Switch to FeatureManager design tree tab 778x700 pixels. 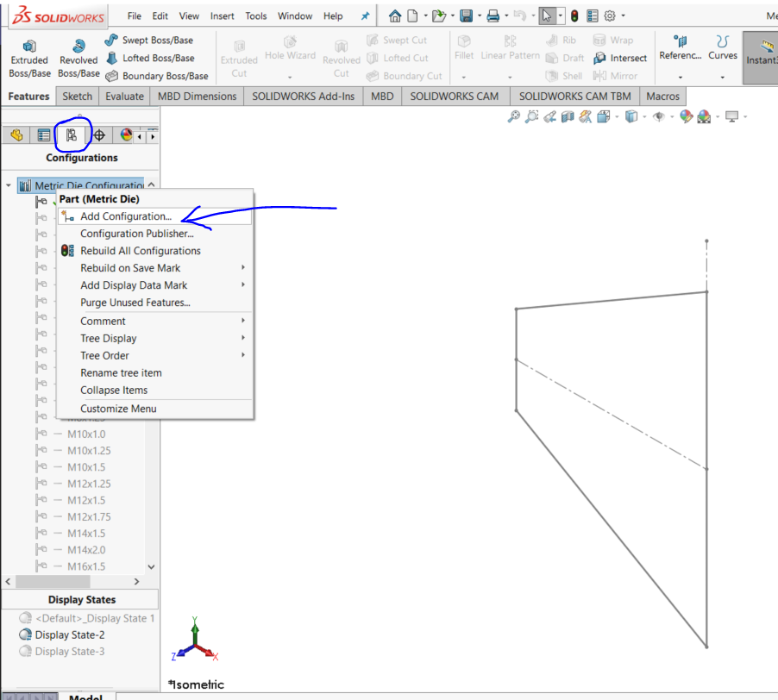(16, 134)
